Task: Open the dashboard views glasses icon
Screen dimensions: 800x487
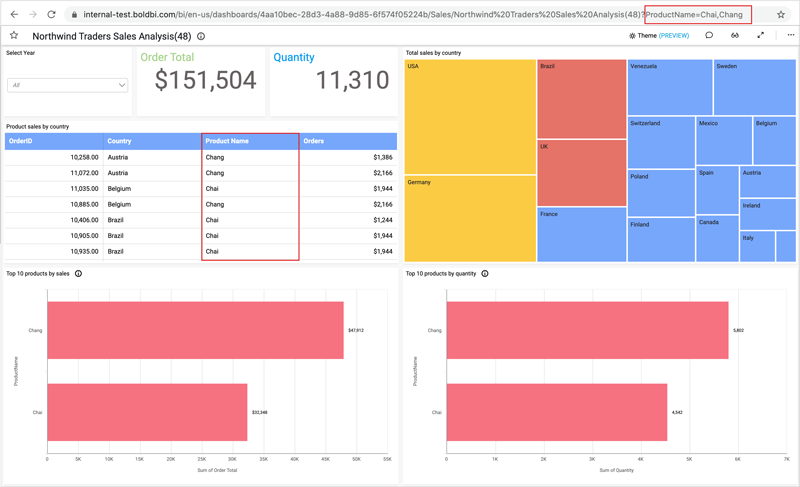Action: click(x=735, y=36)
